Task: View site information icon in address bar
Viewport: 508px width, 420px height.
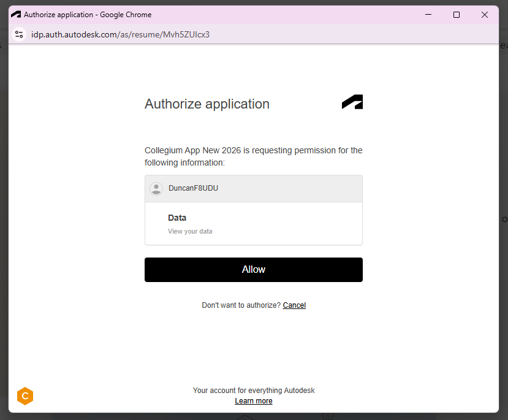Action: [x=19, y=34]
